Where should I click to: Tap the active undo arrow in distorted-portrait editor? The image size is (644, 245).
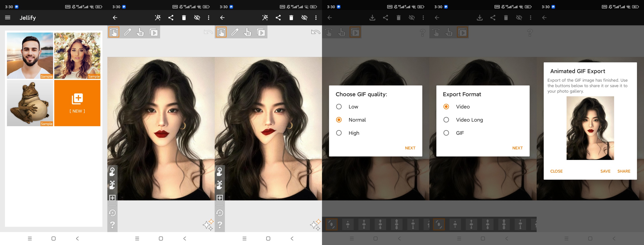[315, 32]
